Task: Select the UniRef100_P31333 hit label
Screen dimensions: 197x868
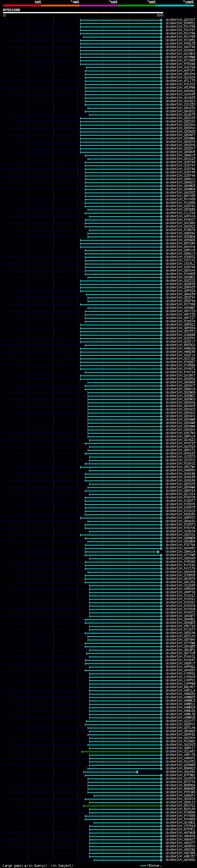Action: click(x=180, y=84)
